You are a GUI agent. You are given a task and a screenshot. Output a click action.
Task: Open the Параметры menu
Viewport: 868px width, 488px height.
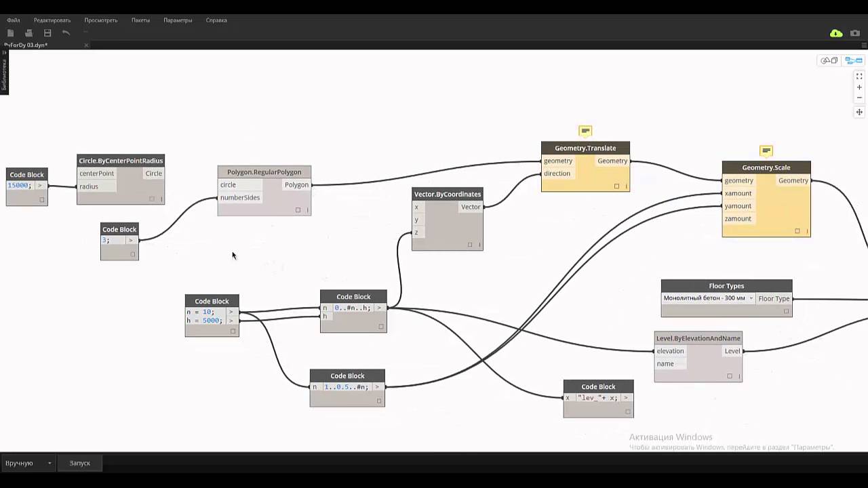click(x=178, y=20)
